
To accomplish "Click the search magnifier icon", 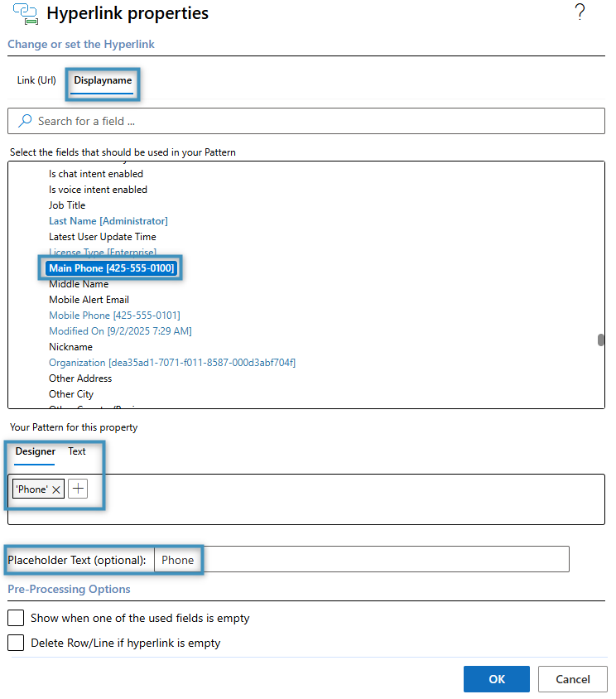I will pyautogui.click(x=24, y=121).
